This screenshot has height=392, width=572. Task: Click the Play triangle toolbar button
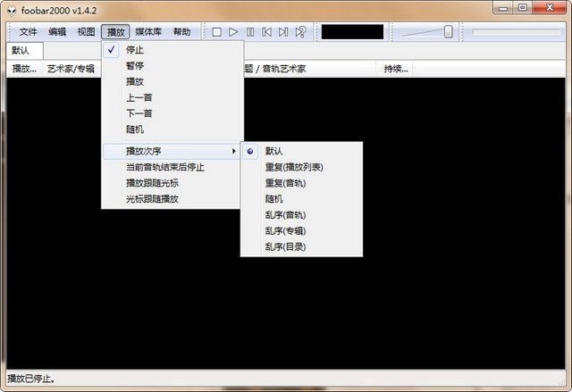233,32
